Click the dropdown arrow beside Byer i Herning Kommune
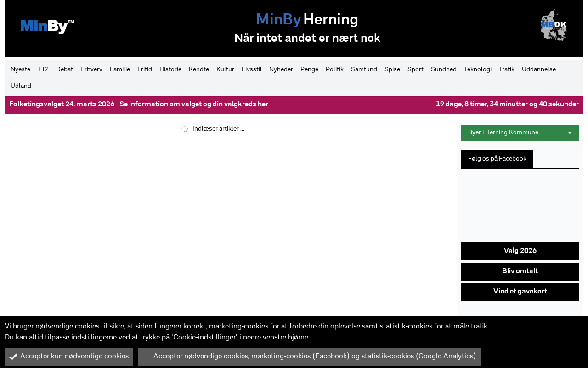This screenshot has height=368, width=588. click(x=570, y=133)
